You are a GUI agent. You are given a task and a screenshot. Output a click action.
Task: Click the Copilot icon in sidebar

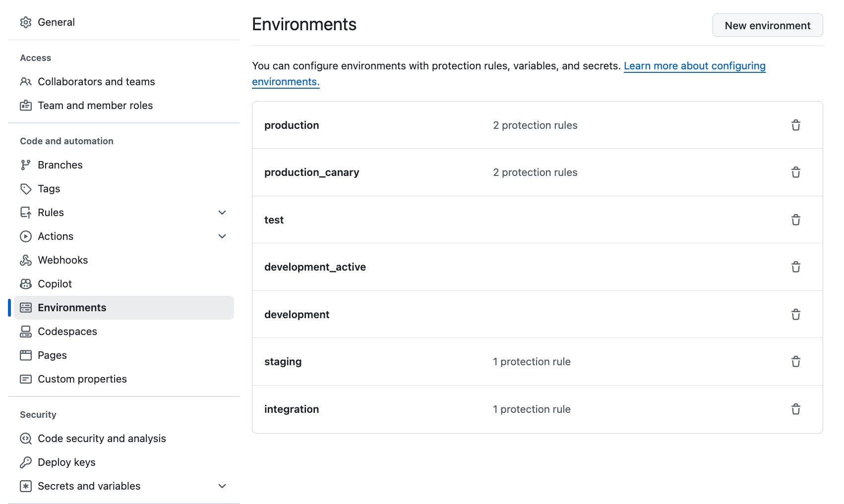26,284
